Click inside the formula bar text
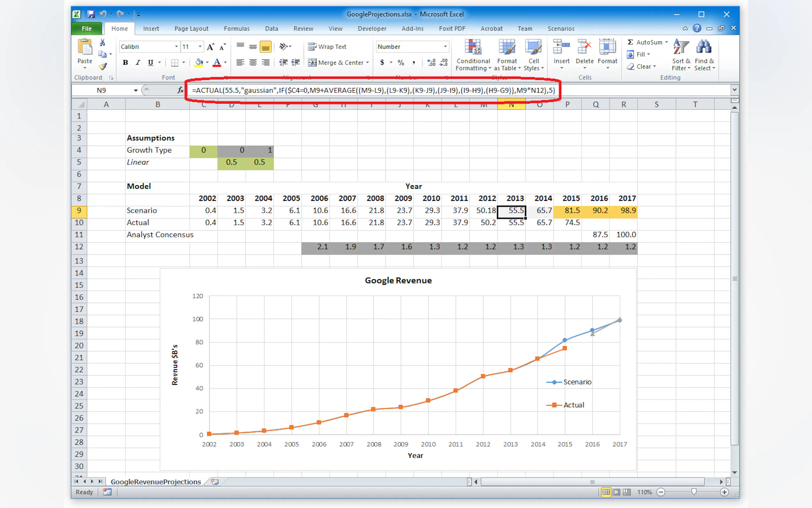 [373, 90]
